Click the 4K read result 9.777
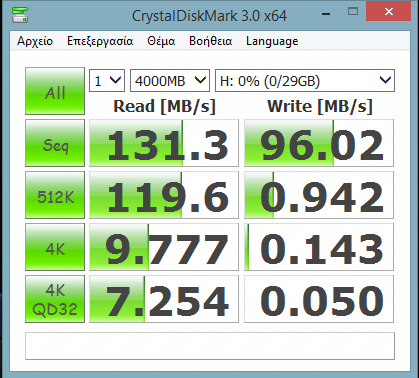 coord(164,247)
